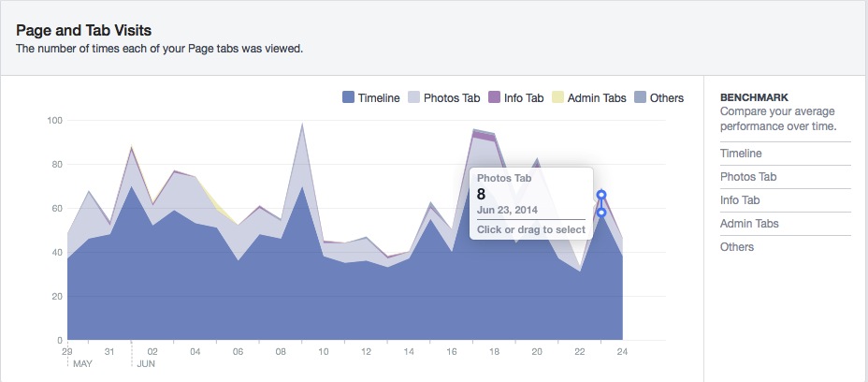
Task: Click the JUN month label below the axis
Action: 148,364
